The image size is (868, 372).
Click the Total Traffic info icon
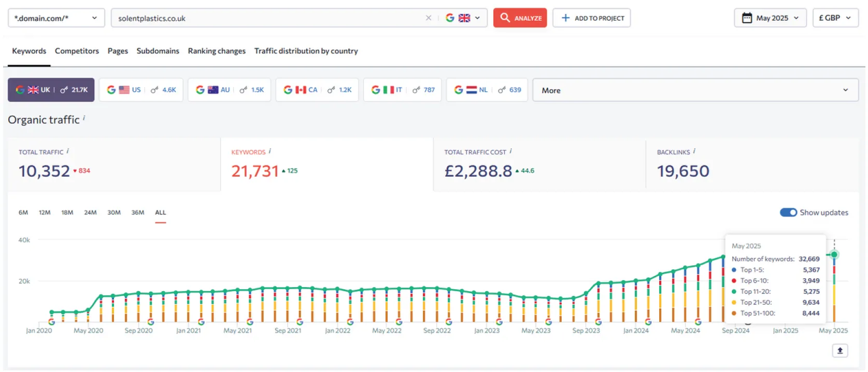(68, 151)
